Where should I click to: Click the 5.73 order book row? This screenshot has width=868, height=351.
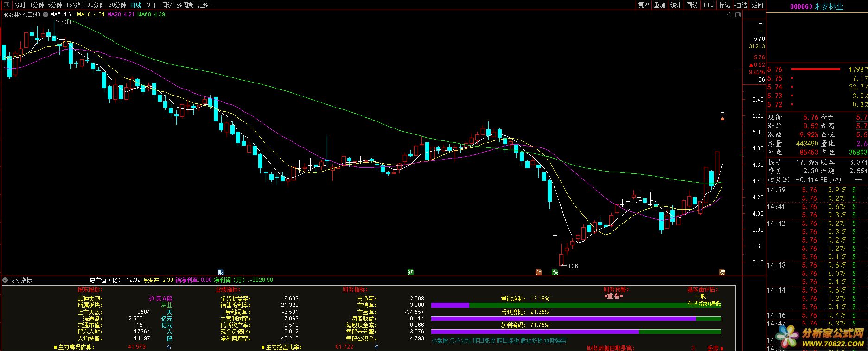(817, 96)
